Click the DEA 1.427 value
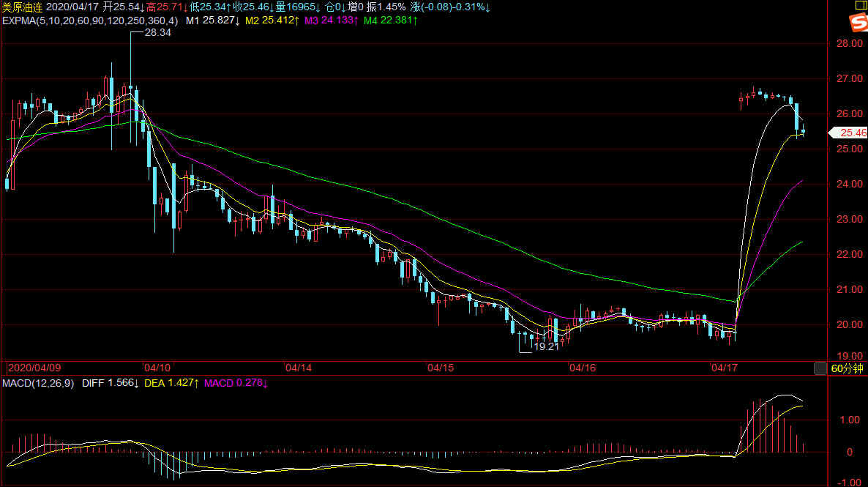This screenshot has width=868, height=487. click(x=171, y=384)
